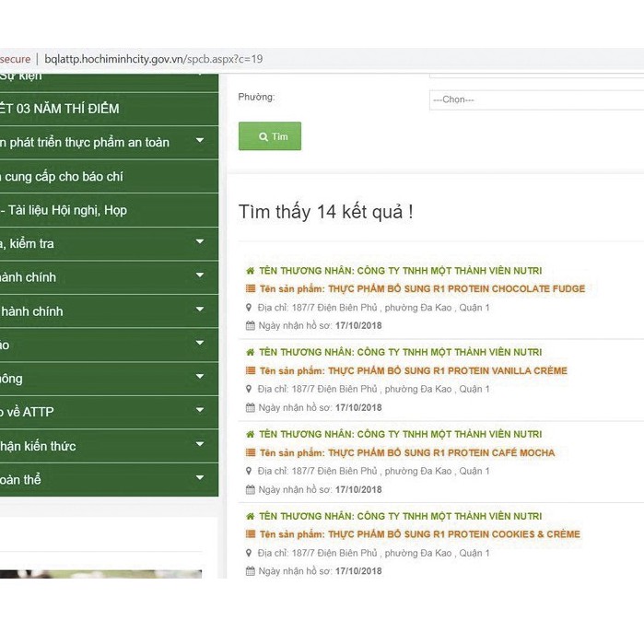
Task: Open the 'về ATTP' menu entry text
Action: 27,412
